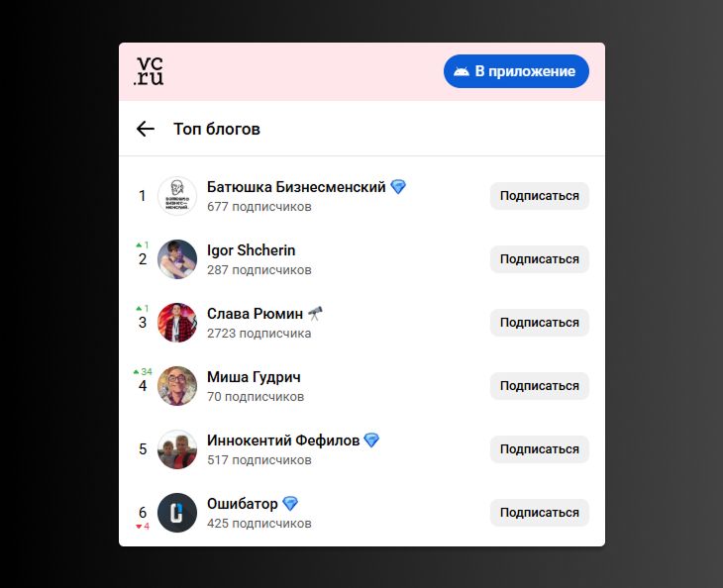The width and height of the screenshot is (723, 588).
Task: Subscribe to Батюшка Бизнесменский
Action: tap(539, 196)
